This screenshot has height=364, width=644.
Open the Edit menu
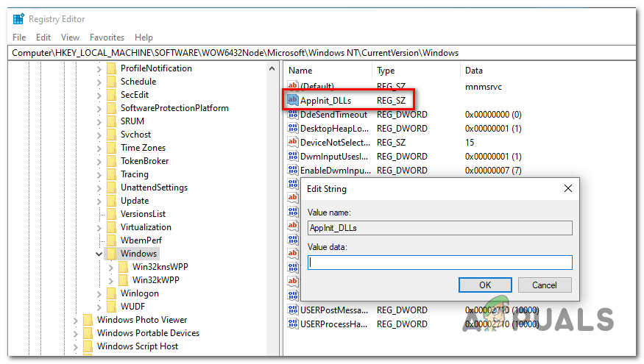click(43, 38)
